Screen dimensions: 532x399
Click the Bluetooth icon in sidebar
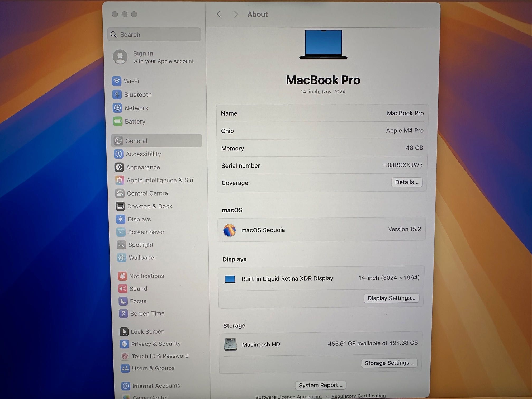tap(117, 94)
